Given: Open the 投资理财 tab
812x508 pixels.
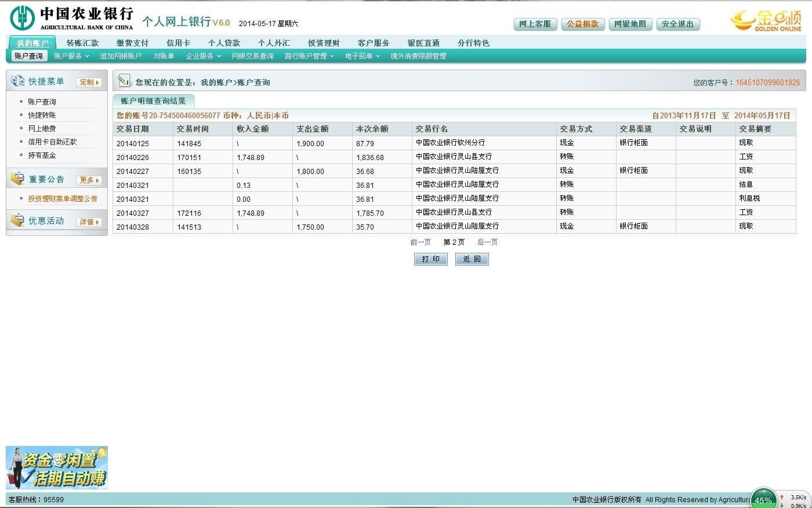Looking at the screenshot, I should (323, 43).
